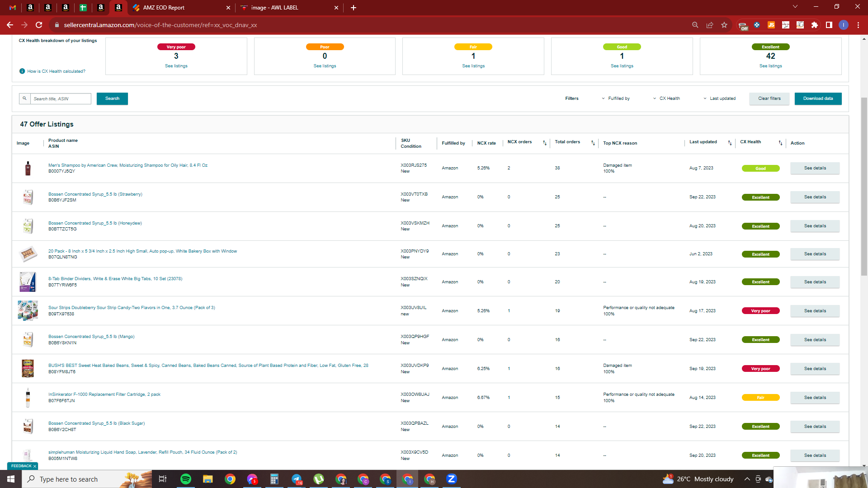Bookmark this page with the star icon
This screenshot has width=868, height=488.
click(724, 25)
